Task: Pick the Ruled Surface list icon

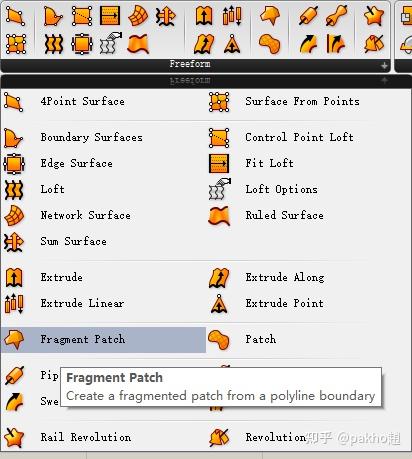Action: click(219, 216)
